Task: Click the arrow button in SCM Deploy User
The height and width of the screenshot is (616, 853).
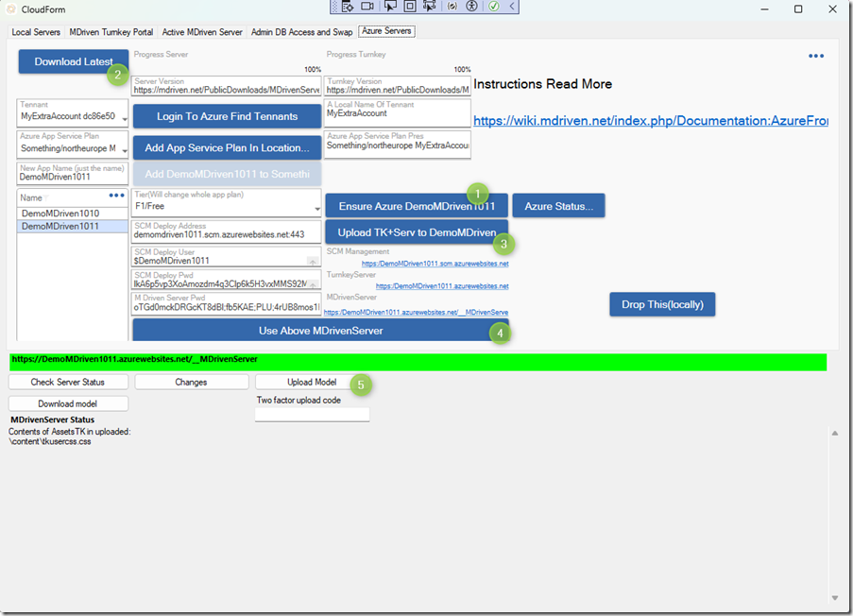Action: click(x=313, y=261)
